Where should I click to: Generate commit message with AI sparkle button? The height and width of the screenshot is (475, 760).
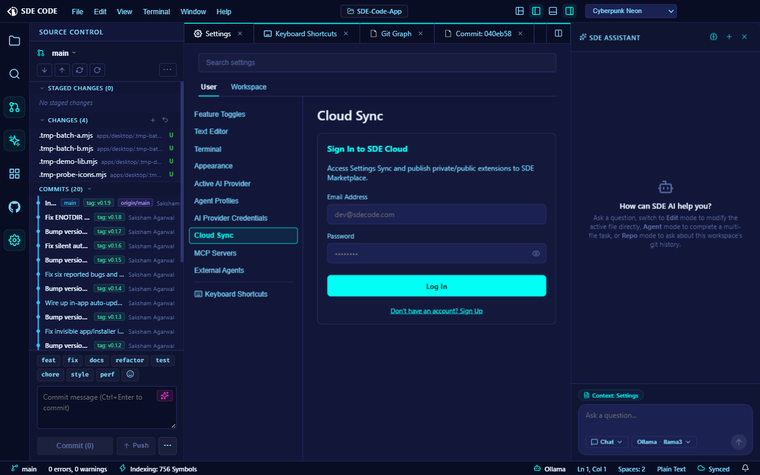tap(165, 396)
